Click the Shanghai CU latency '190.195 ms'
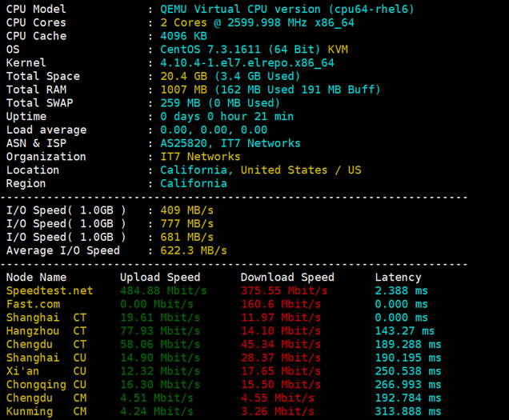509x420 pixels. 408,358
